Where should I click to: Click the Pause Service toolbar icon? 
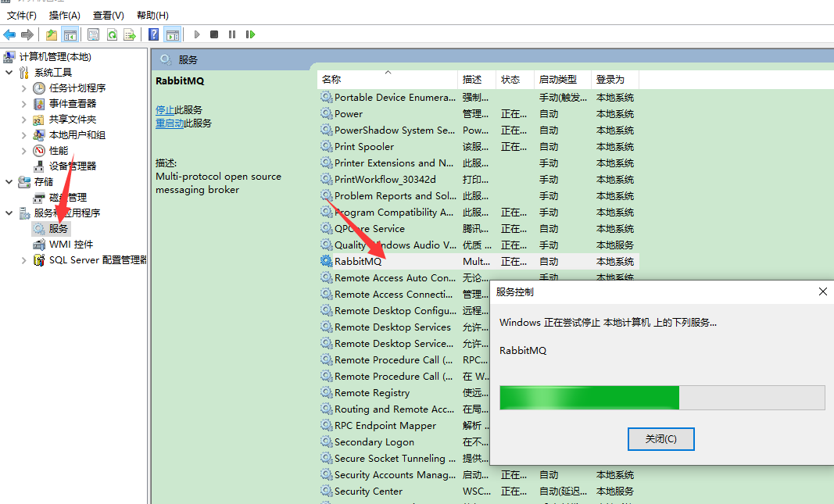point(232,34)
